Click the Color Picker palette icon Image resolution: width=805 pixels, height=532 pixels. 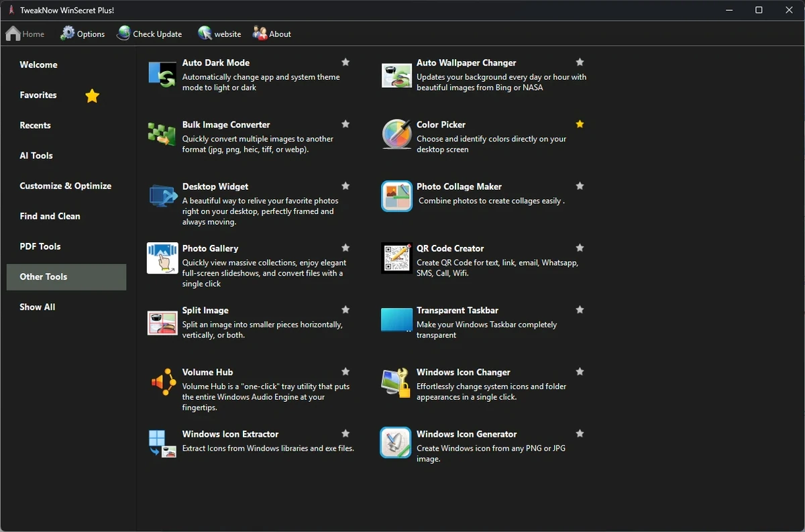pyautogui.click(x=396, y=134)
